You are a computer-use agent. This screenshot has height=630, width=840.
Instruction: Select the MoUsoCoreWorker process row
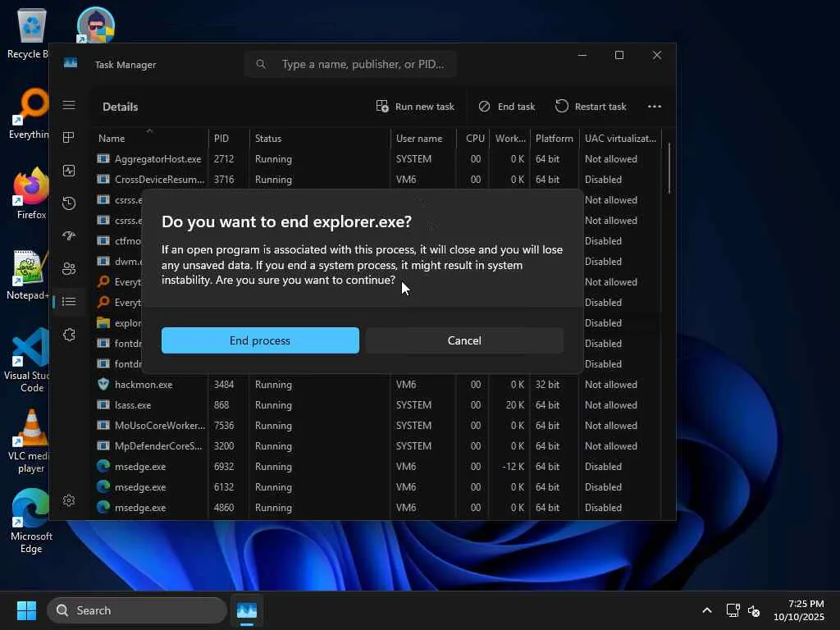coord(377,426)
